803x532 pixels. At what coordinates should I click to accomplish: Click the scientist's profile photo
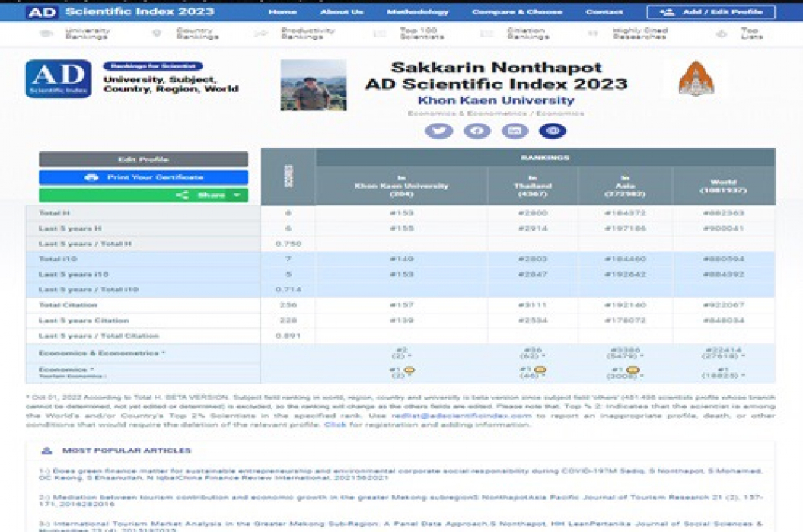[x=313, y=85]
